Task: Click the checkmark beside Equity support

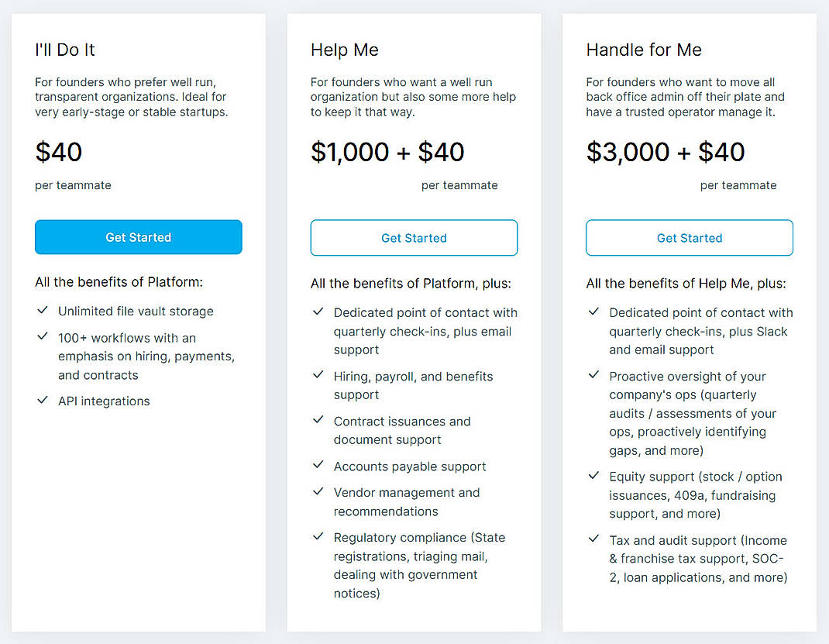Action: (593, 476)
